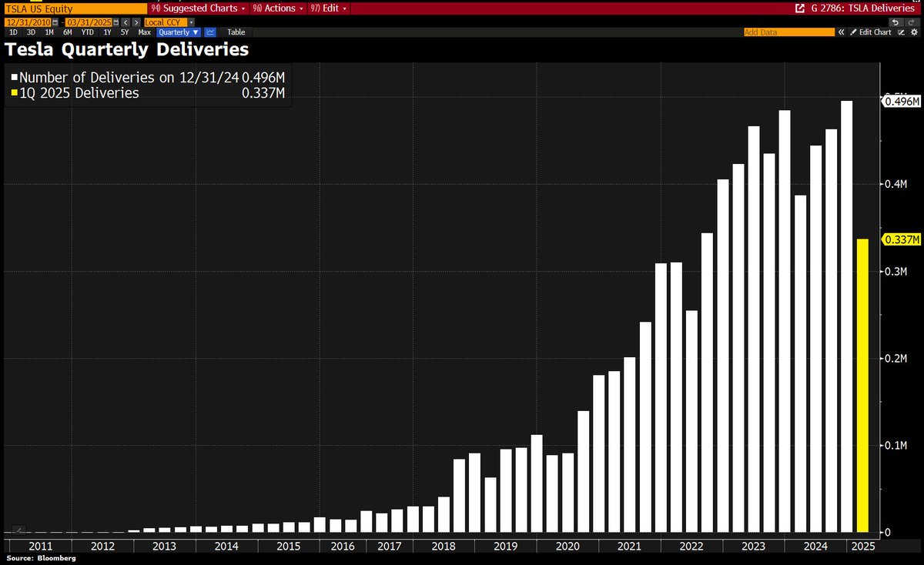Click the undo arrow icon
Image resolution: width=924 pixels, height=565 pixels.
896,22
